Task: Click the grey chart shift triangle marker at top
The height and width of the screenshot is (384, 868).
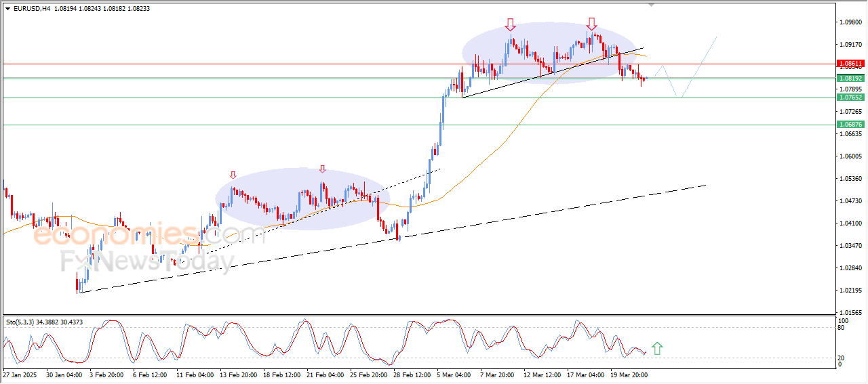Action: 652,5
